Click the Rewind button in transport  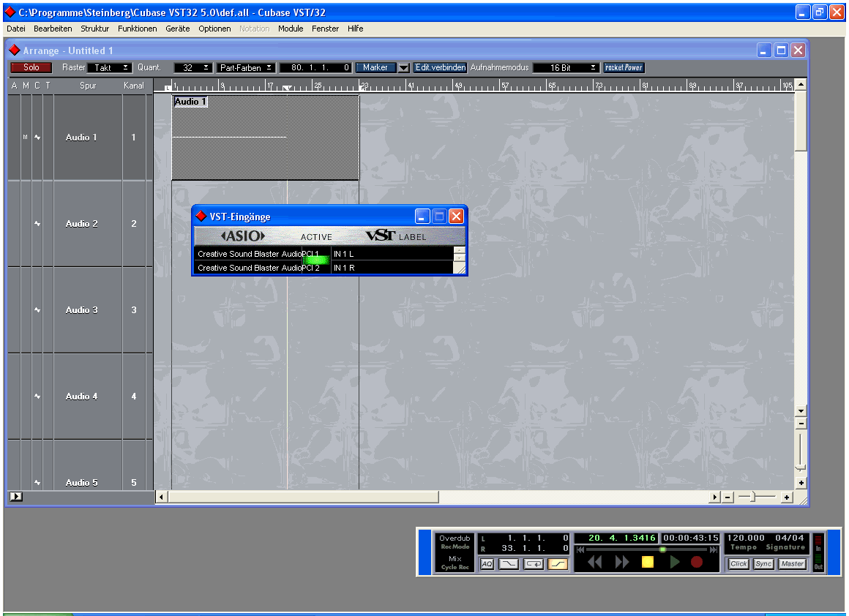point(594,563)
